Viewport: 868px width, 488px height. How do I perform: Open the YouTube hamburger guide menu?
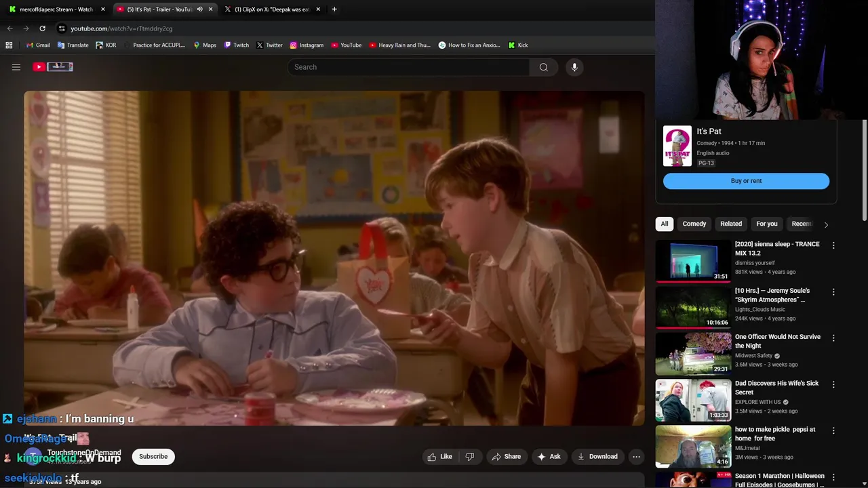point(16,66)
